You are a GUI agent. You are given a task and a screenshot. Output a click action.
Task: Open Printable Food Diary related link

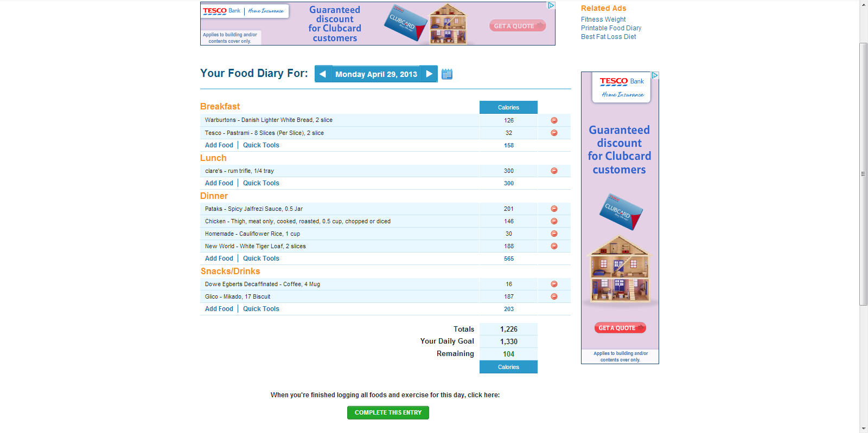point(611,28)
